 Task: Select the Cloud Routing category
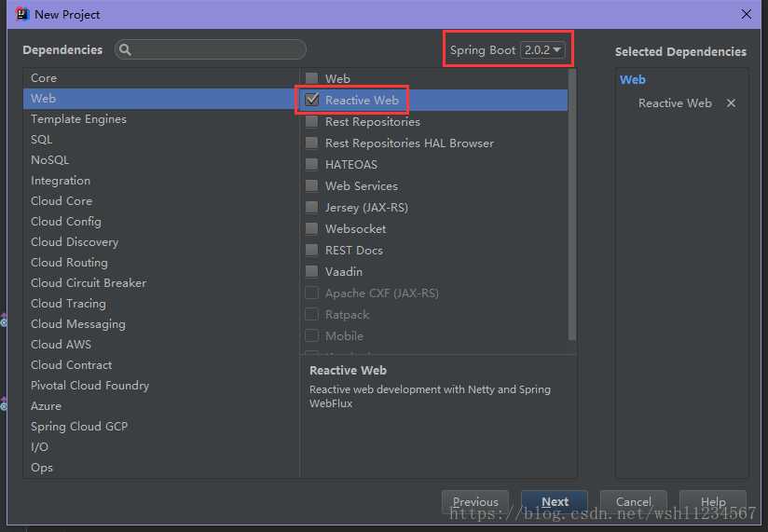point(160,263)
